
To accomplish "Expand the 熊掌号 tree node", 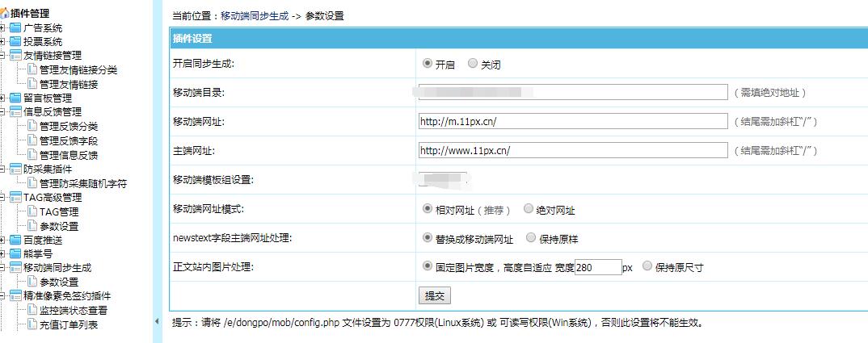I will pyautogui.click(x=2, y=254).
